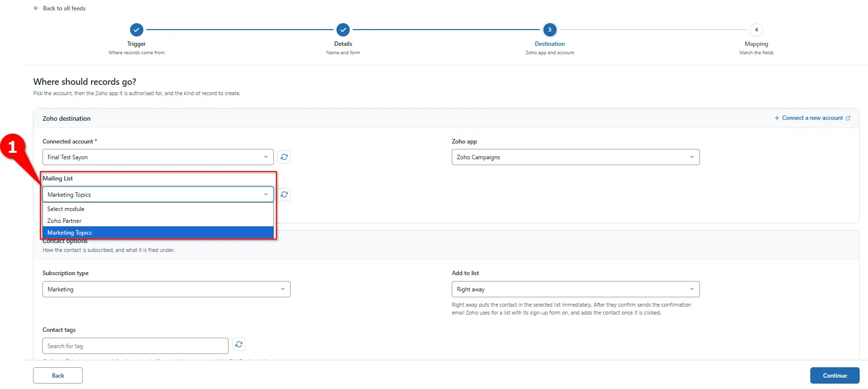Click the back arrow icon beside Back to all feeds
This screenshot has height=389, width=868.
[36, 8]
